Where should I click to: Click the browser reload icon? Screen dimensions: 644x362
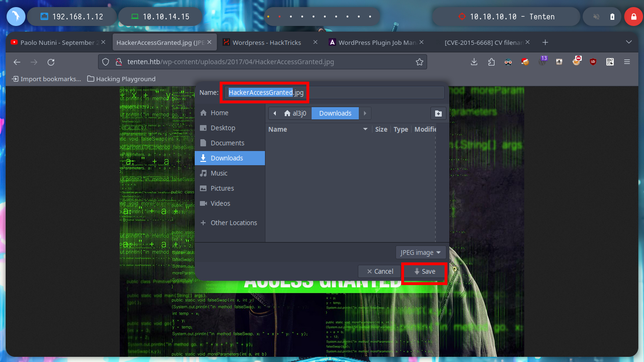51,62
